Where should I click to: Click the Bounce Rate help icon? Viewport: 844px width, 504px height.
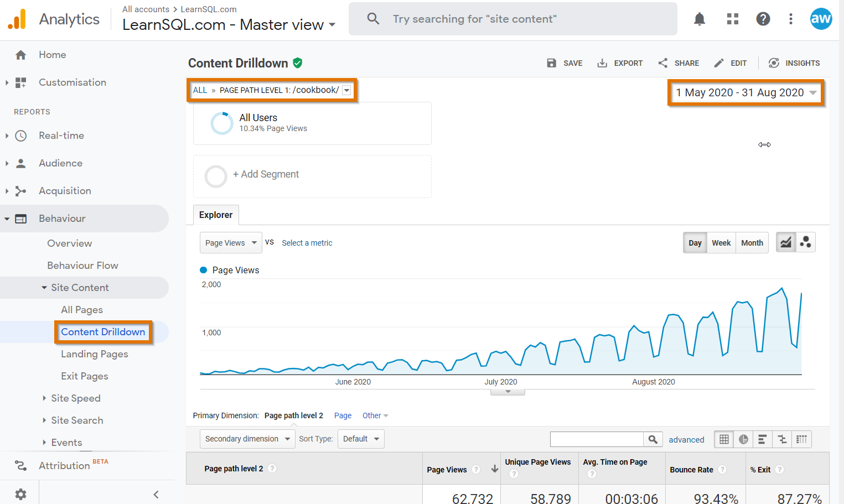(722, 469)
